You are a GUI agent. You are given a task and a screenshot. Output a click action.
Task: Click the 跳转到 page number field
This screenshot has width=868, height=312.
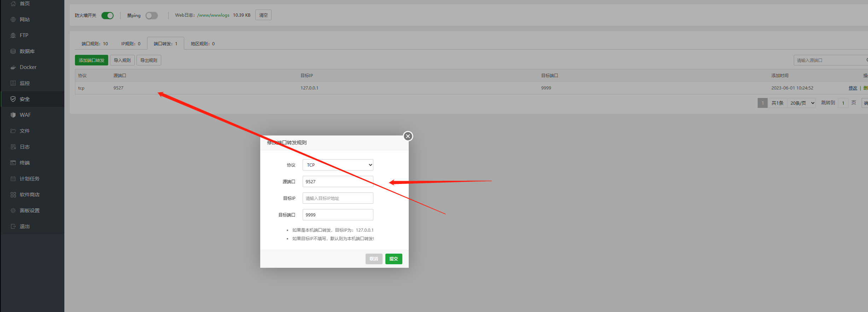843,103
